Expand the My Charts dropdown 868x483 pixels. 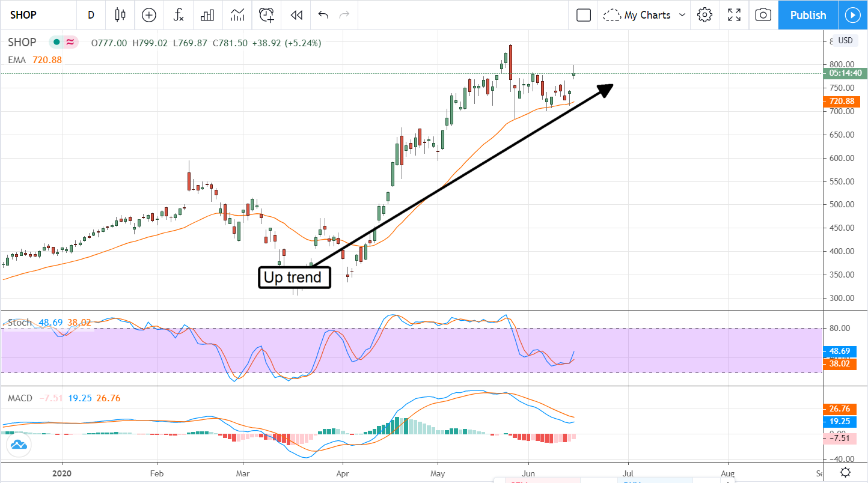click(x=646, y=15)
